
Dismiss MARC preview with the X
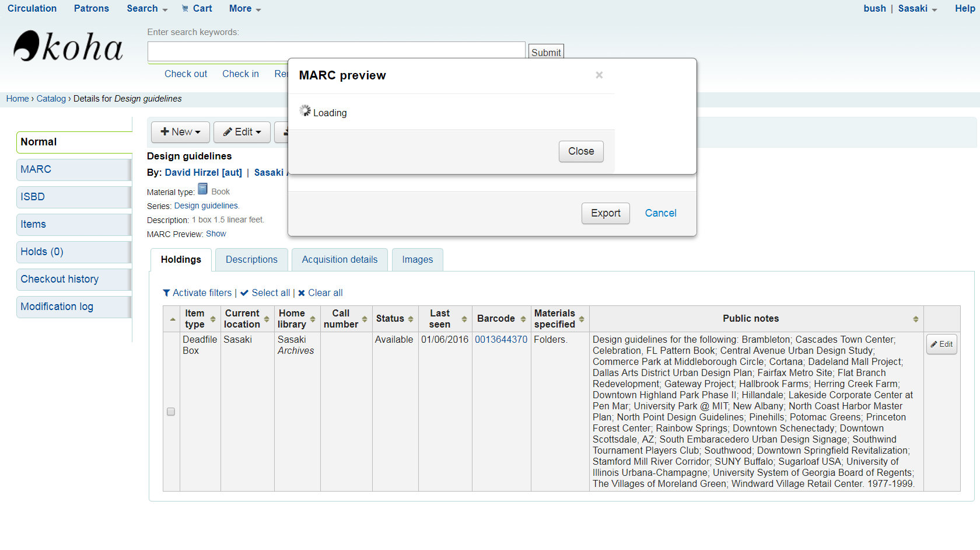pos(599,75)
